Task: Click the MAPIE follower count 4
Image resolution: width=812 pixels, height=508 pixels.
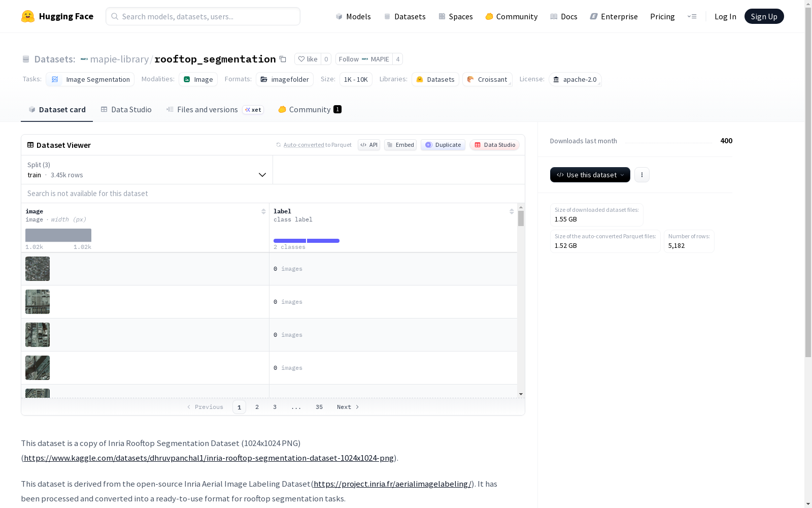Action: tap(398, 59)
